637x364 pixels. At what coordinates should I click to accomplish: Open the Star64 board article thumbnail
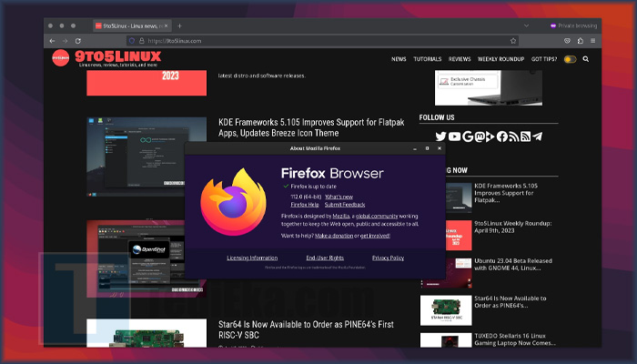pyautogui.click(x=147, y=333)
